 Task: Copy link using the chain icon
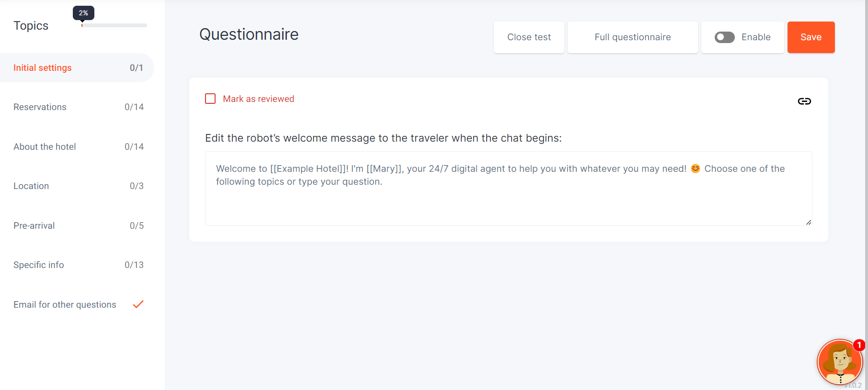(804, 101)
